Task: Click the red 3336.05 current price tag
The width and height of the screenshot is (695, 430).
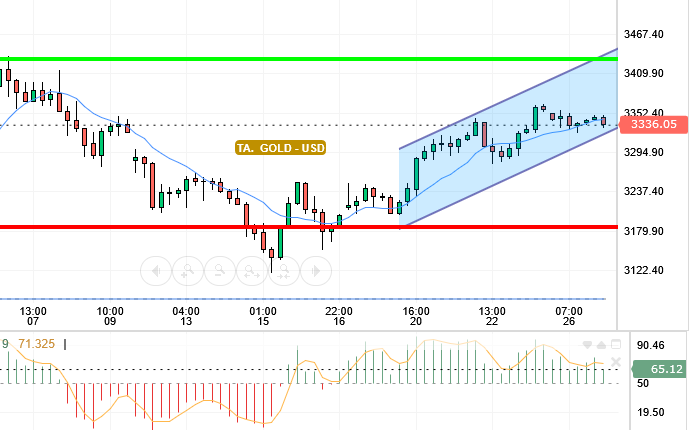Action: pos(654,125)
